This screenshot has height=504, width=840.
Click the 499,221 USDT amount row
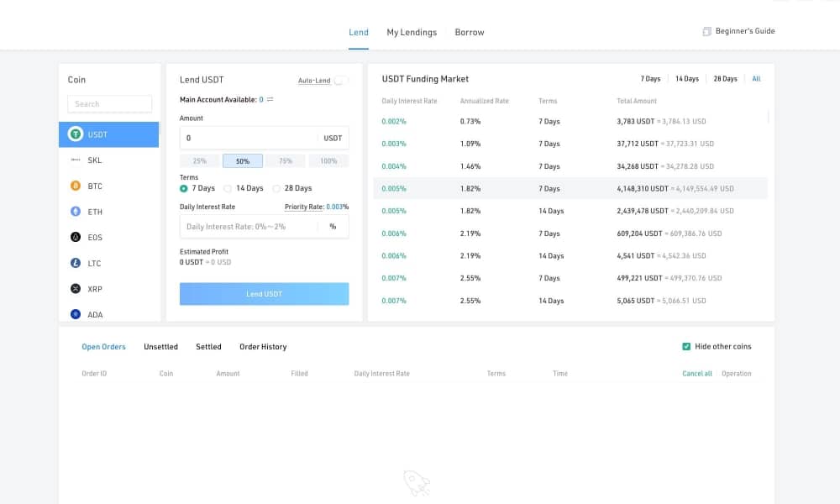coord(570,278)
